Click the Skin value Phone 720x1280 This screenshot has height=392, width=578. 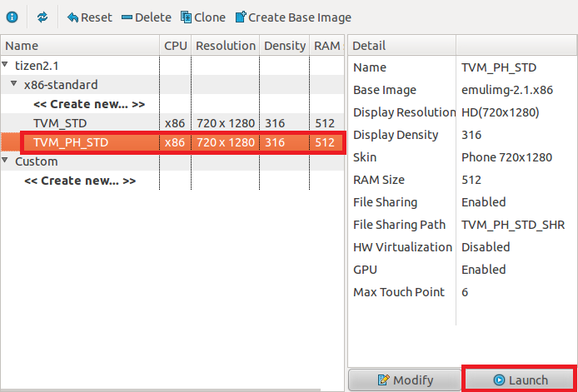506,157
